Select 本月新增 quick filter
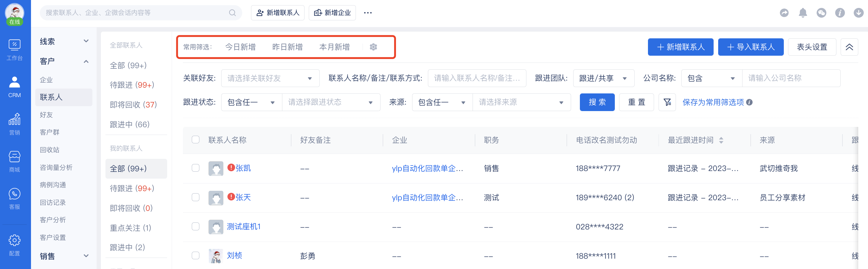Image resolution: width=868 pixels, height=269 pixels. point(334,47)
